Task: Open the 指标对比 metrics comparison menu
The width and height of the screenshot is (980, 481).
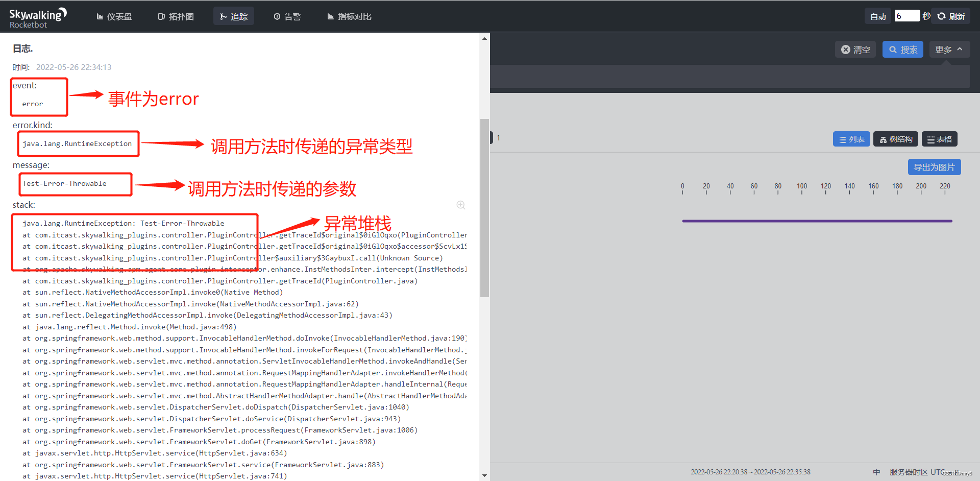Action: click(350, 16)
